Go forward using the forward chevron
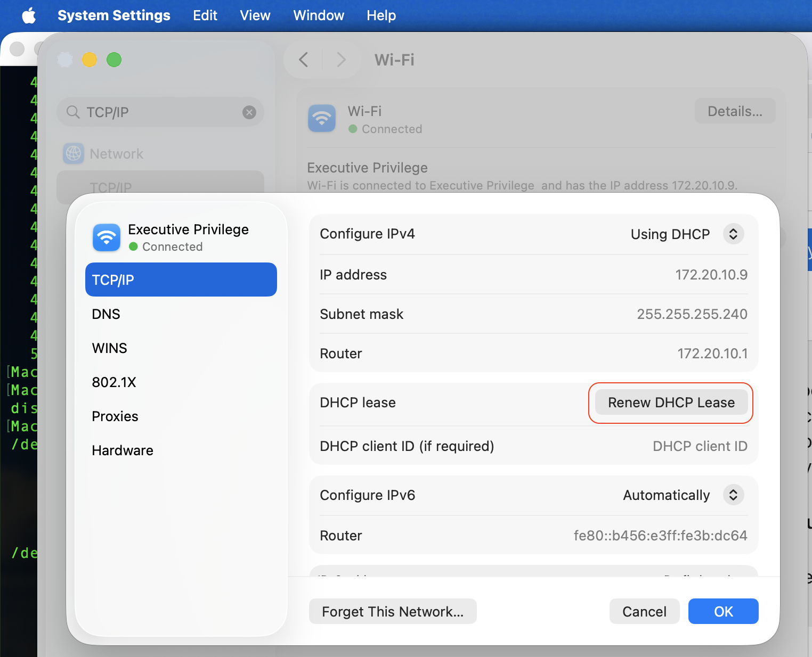 pyautogui.click(x=342, y=60)
